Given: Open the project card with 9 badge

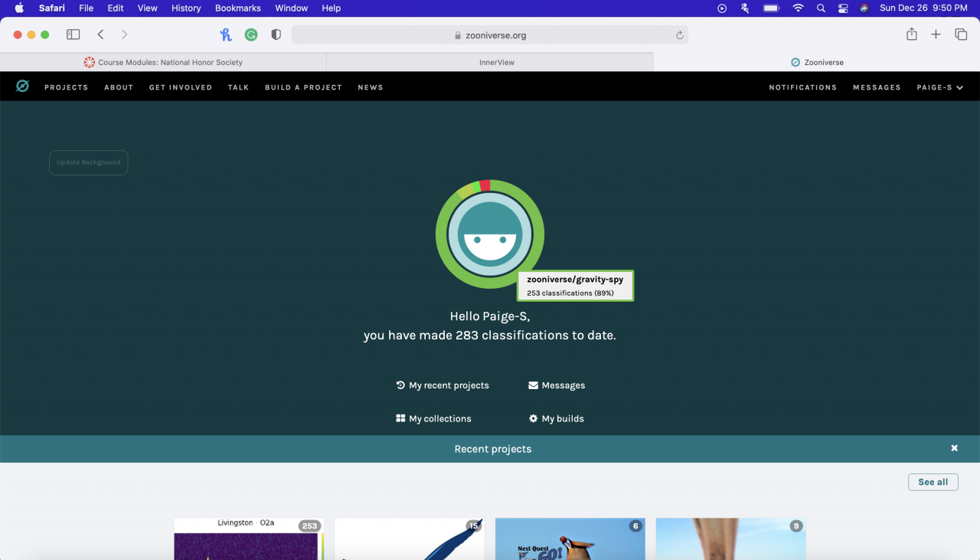Looking at the screenshot, I should click(x=731, y=539).
